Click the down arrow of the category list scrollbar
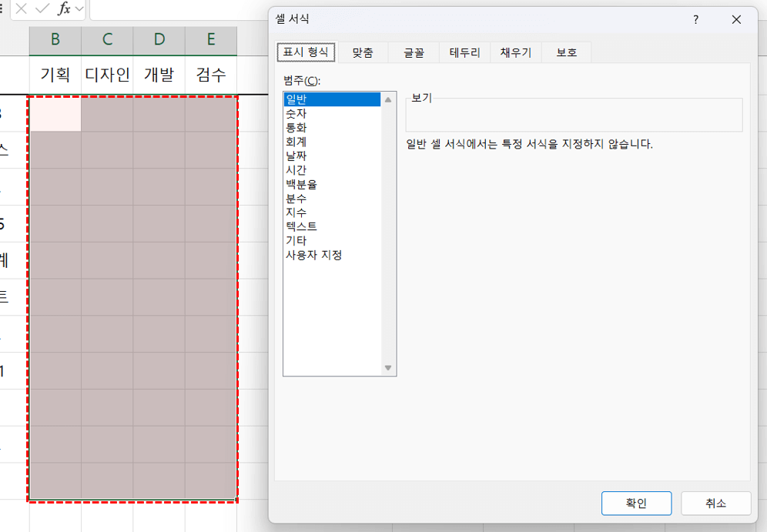This screenshot has height=532, width=767. [x=388, y=367]
